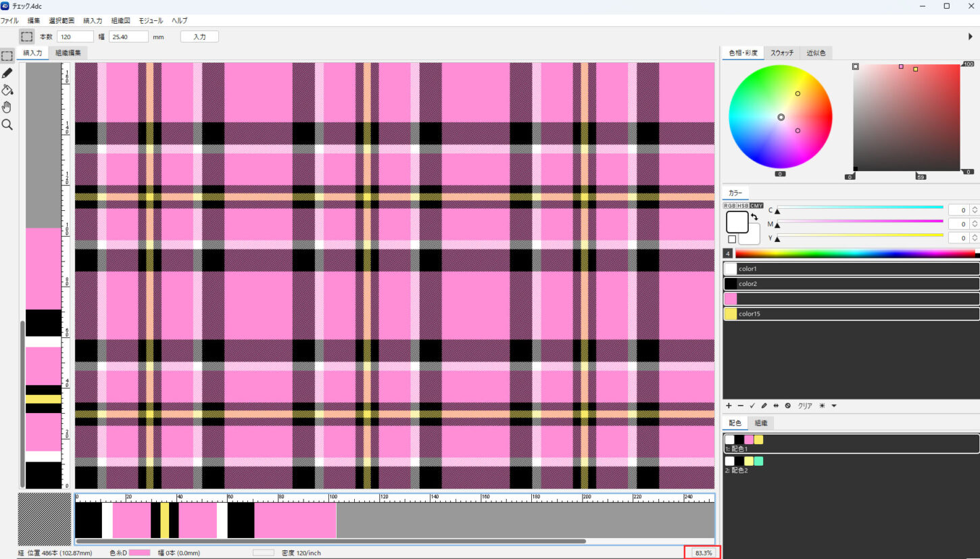980x559 pixels.
Task: Click the 色糸D pink swatch in status bar
Action: (x=139, y=552)
